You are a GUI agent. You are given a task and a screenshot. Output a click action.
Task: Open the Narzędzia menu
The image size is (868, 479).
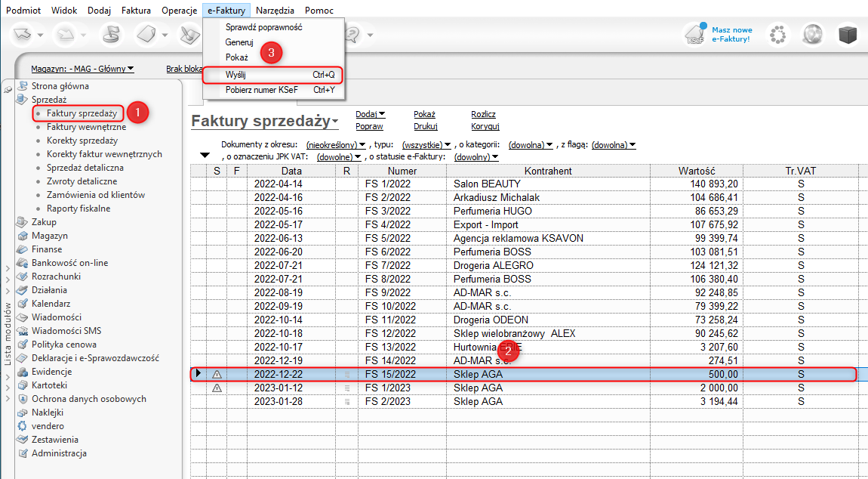point(275,11)
